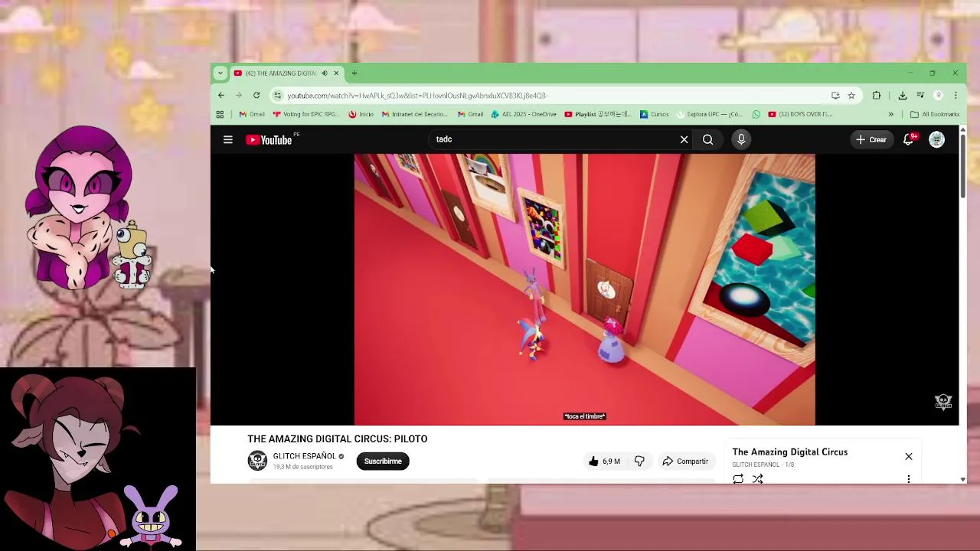
Task: Bookmark this page with the star
Action: (x=851, y=96)
